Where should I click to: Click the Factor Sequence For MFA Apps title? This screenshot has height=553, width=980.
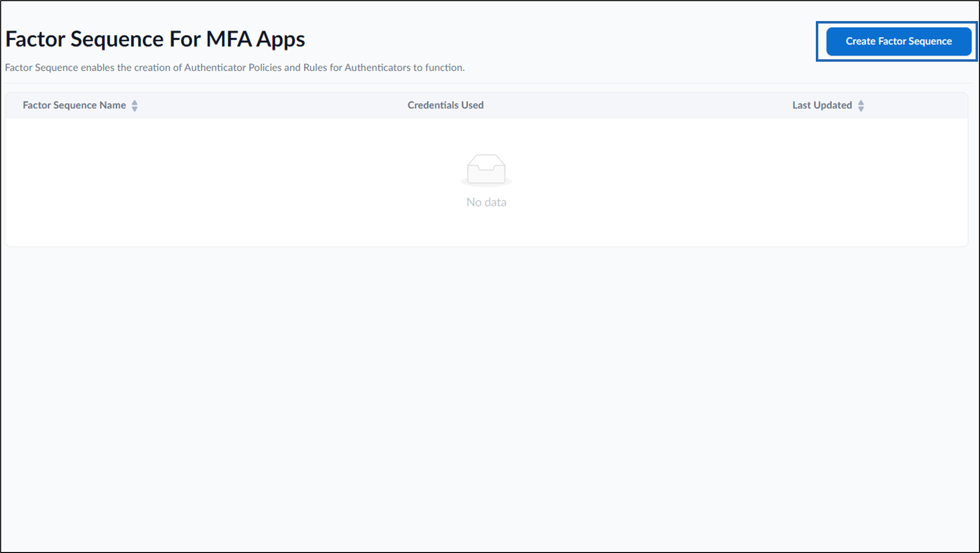click(155, 39)
